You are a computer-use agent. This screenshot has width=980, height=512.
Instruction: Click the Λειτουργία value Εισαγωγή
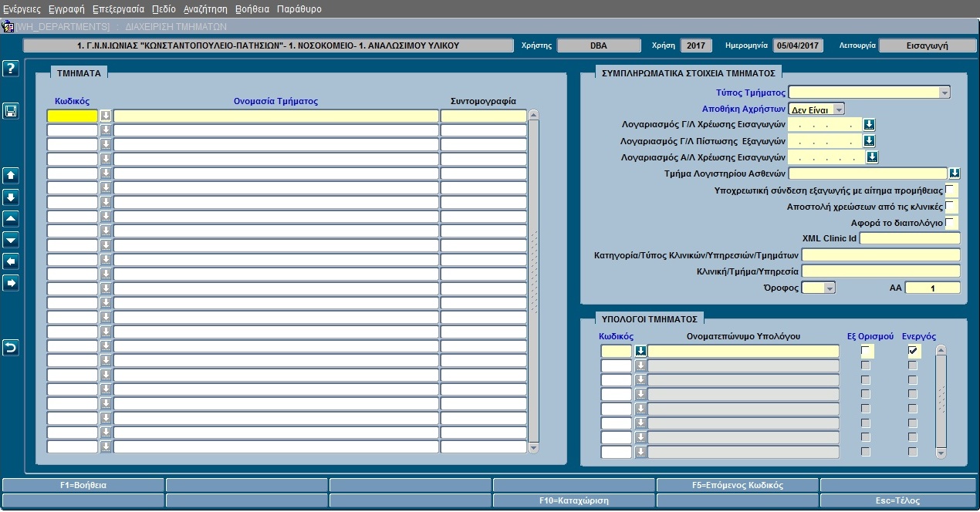(x=928, y=45)
